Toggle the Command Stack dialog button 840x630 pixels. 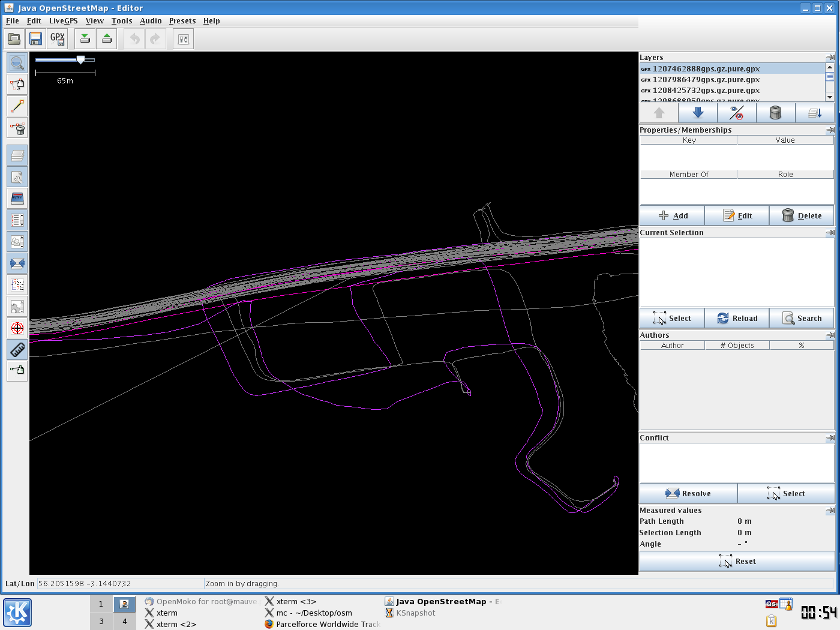(x=17, y=199)
